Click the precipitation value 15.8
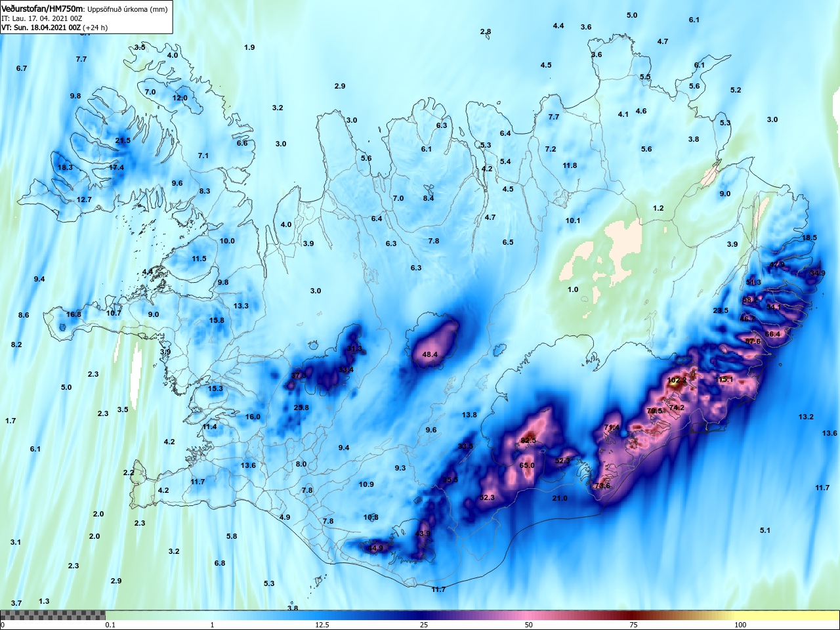This screenshot has width=840, height=630. [x=217, y=320]
